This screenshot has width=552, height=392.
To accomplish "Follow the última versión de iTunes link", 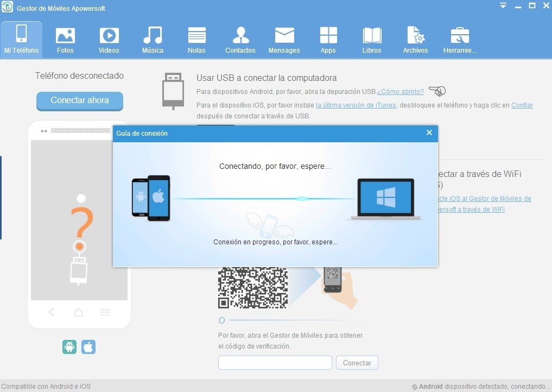I will tap(356, 105).
